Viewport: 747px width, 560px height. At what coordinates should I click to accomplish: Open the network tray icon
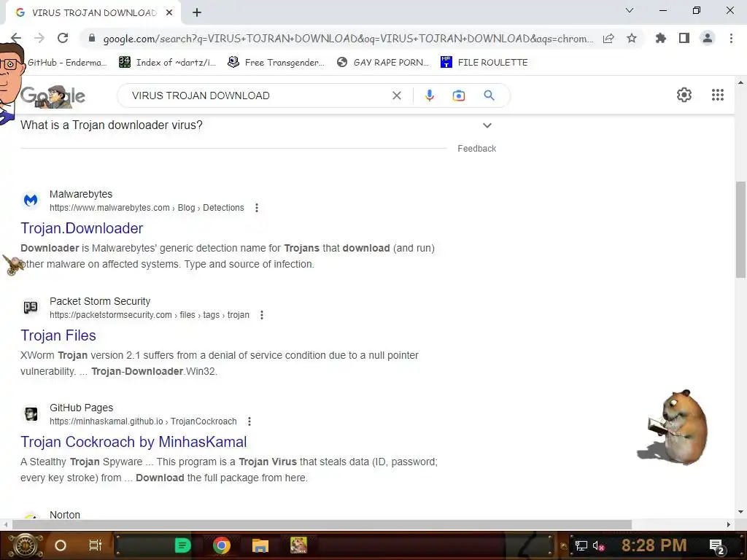(x=581, y=545)
